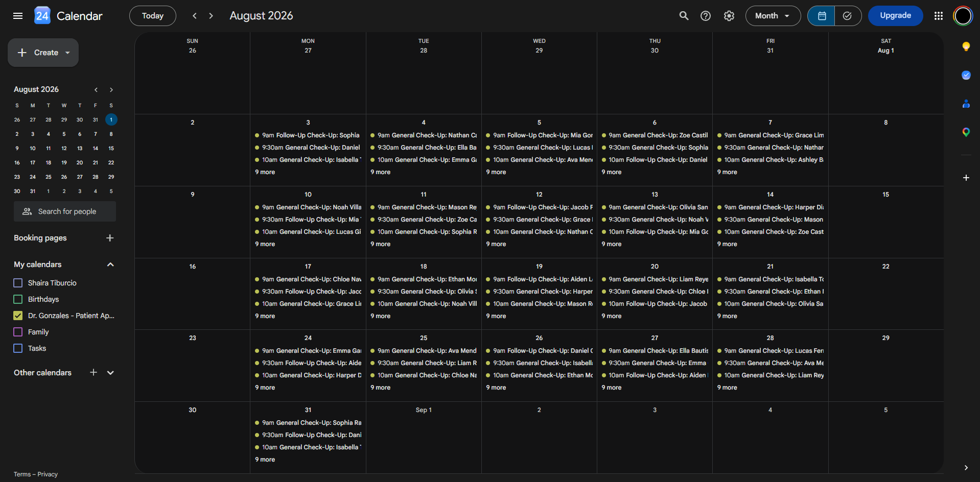
Task: Select day 15 in mini calendar
Action: coord(111,148)
